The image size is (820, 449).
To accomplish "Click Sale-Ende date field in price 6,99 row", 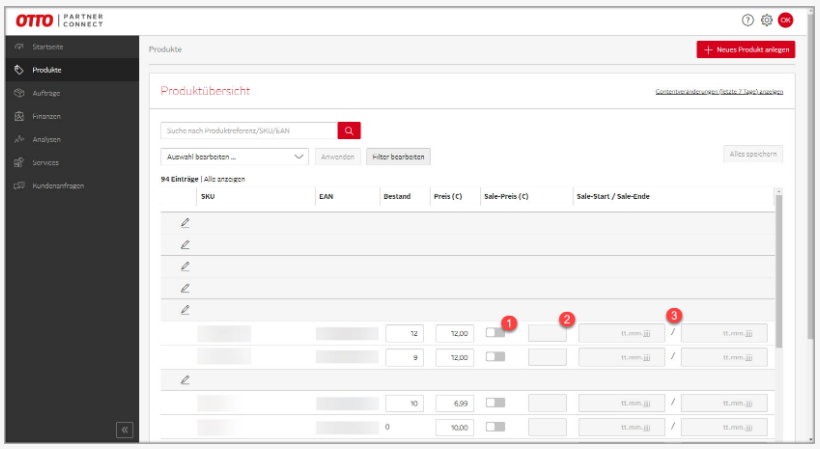I will click(724, 404).
